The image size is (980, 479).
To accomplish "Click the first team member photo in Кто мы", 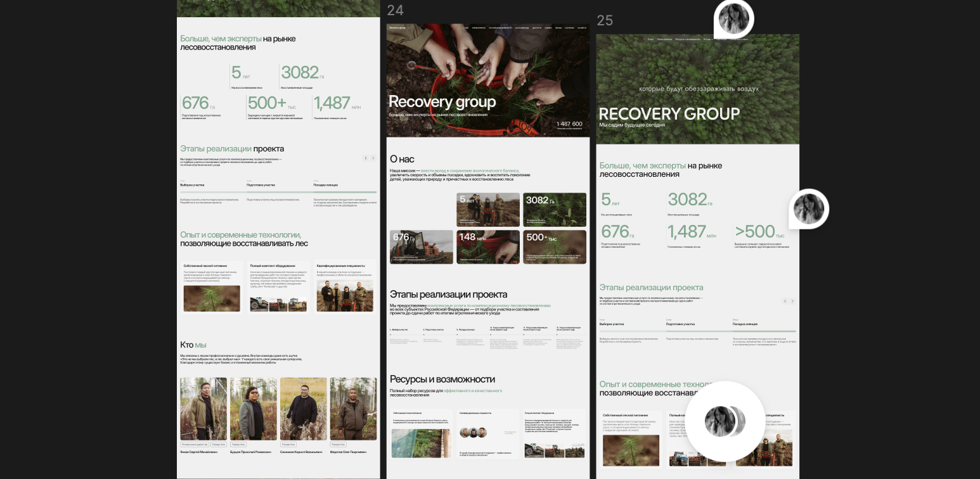I will [x=203, y=409].
